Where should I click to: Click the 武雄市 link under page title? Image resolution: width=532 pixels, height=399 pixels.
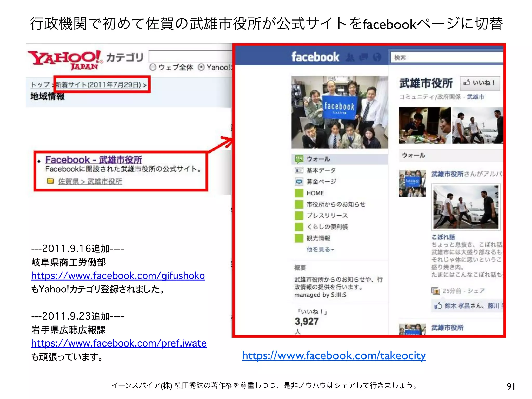pyautogui.click(x=475, y=97)
